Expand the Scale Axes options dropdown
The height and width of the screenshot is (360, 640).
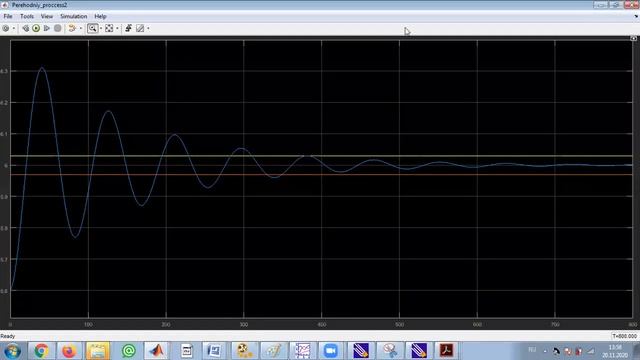pyautogui.click(x=117, y=28)
